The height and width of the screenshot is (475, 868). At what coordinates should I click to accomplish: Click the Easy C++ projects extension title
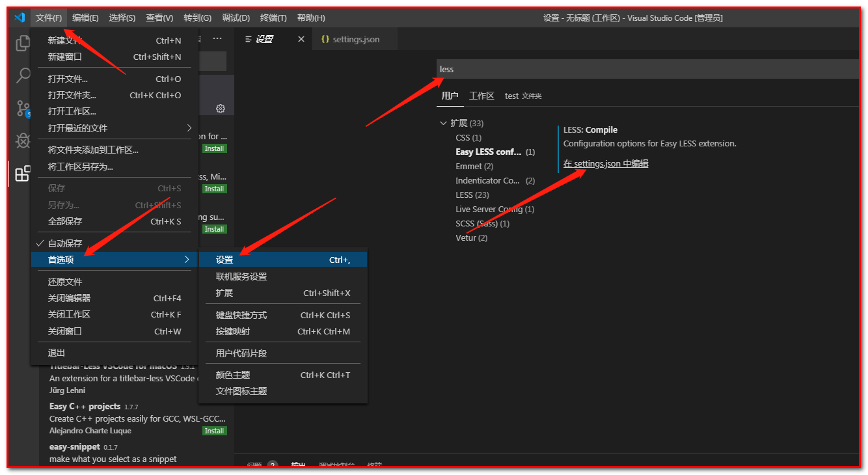85,406
